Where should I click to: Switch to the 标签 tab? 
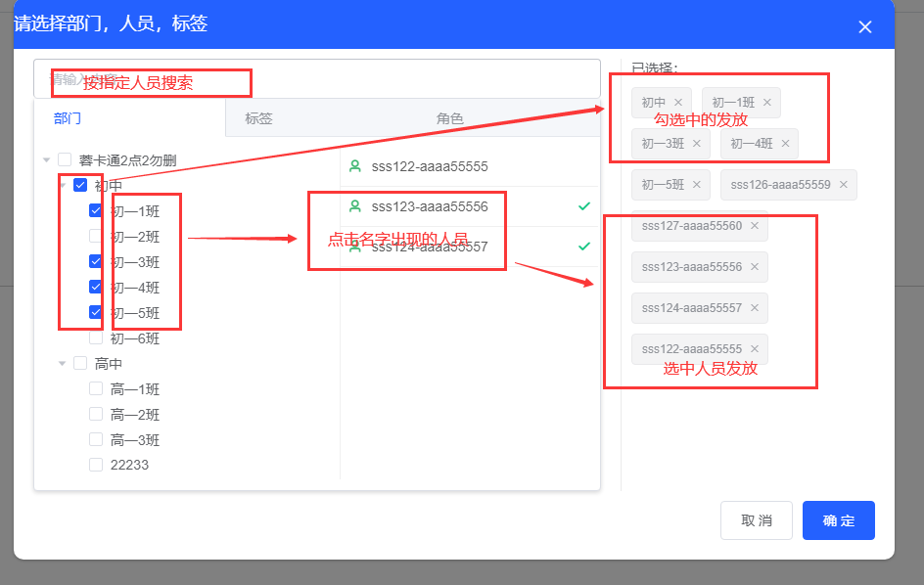click(x=258, y=118)
